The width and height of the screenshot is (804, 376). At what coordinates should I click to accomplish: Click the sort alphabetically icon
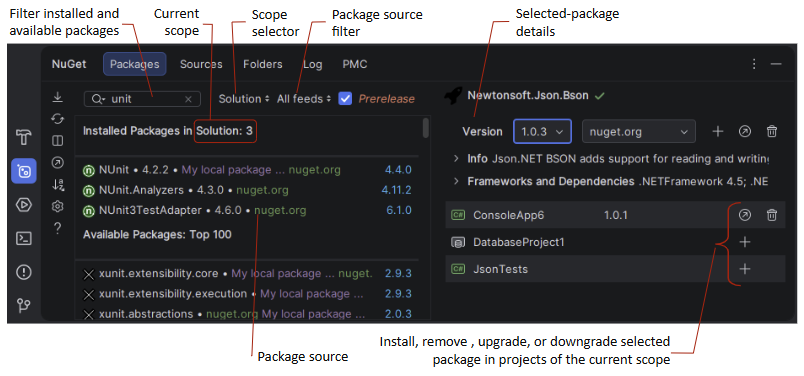click(58, 185)
